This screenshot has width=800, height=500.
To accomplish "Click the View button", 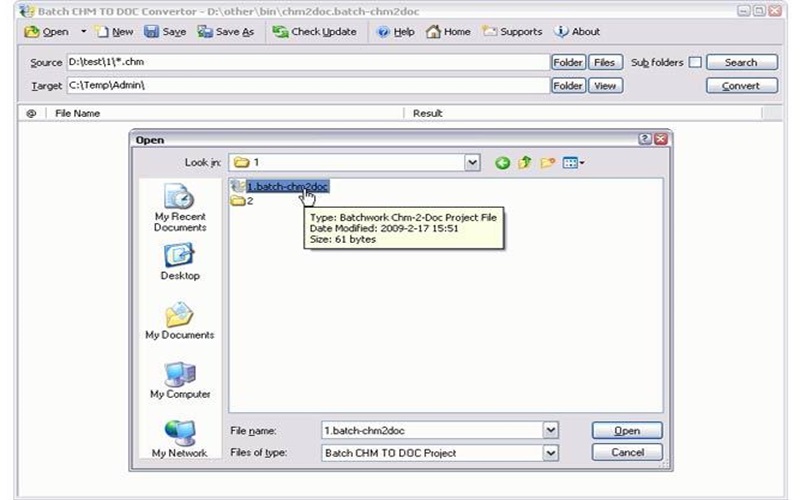I will point(605,86).
